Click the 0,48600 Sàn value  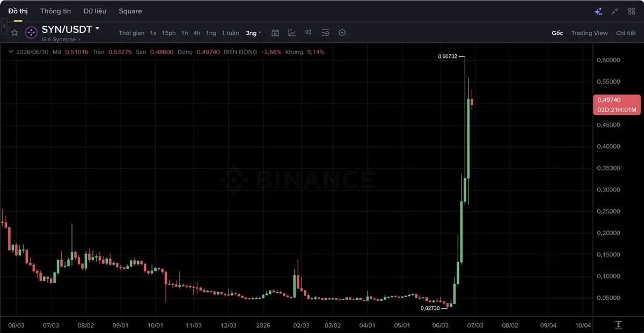[162, 52]
